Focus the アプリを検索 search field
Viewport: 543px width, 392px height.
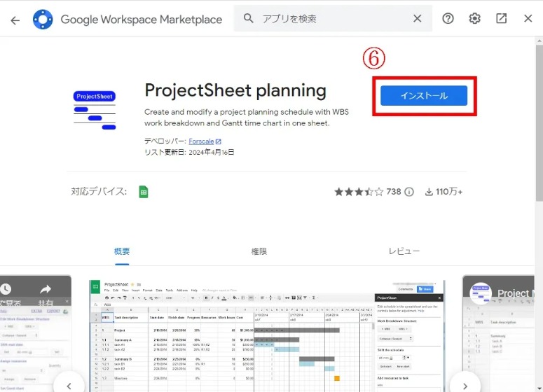[x=332, y=18]
